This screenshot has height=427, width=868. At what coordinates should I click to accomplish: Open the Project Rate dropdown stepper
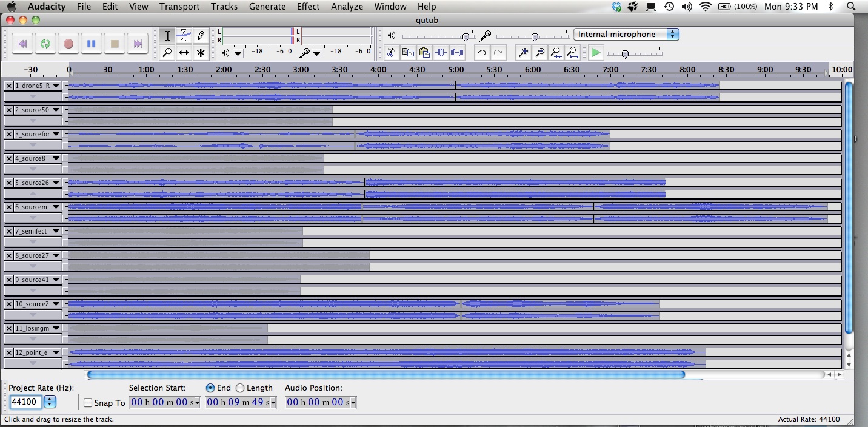[50, 402]
